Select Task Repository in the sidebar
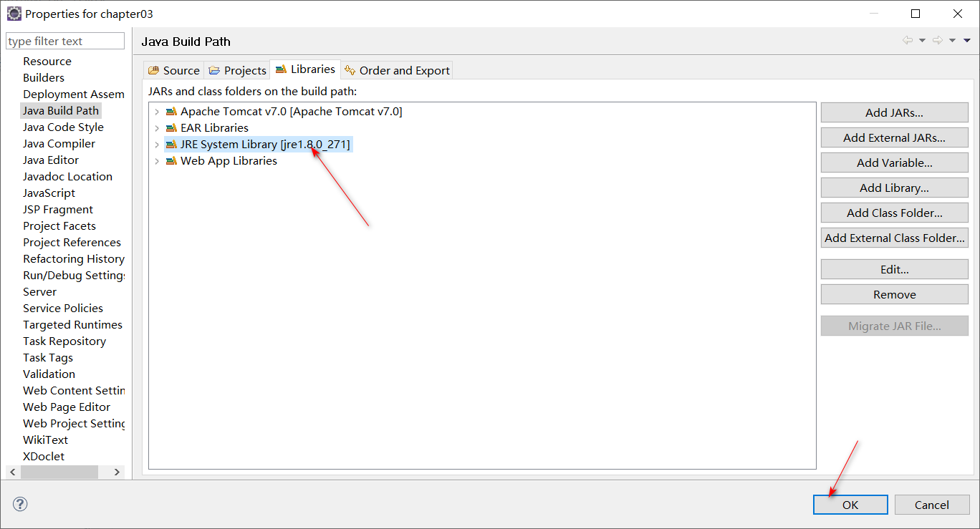 tap(64, 341)
